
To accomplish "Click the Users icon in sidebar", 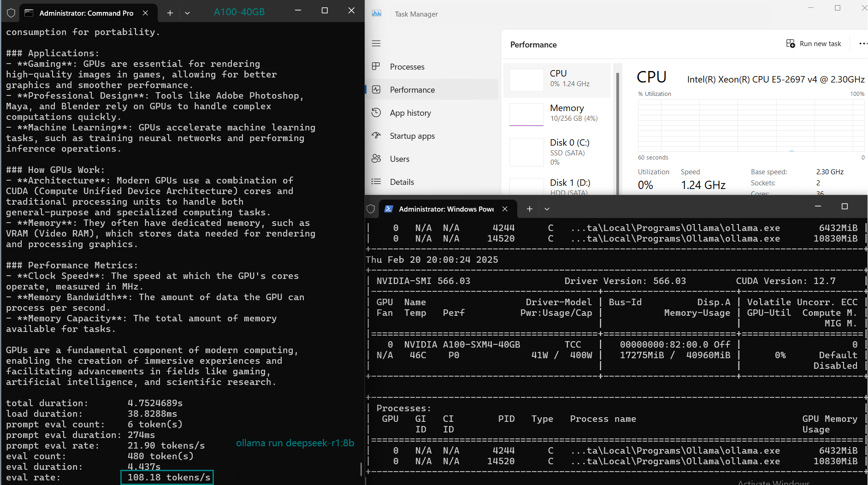I will (x=376, y=159).
